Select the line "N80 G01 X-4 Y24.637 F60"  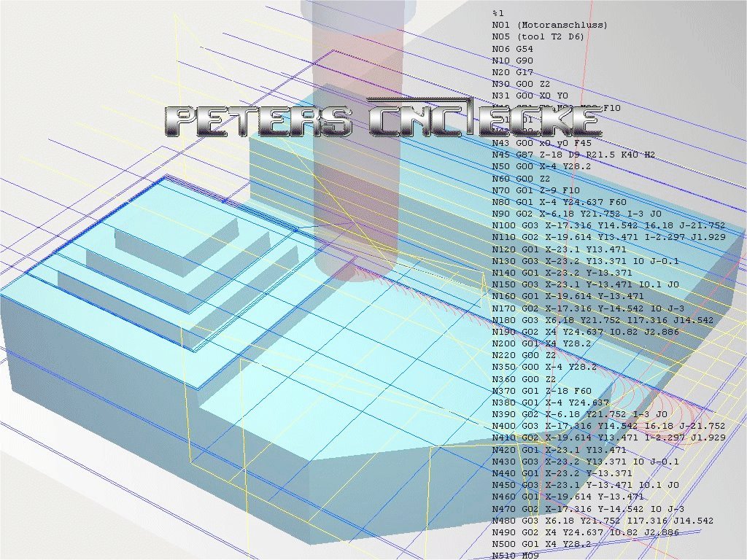point(559,202)
